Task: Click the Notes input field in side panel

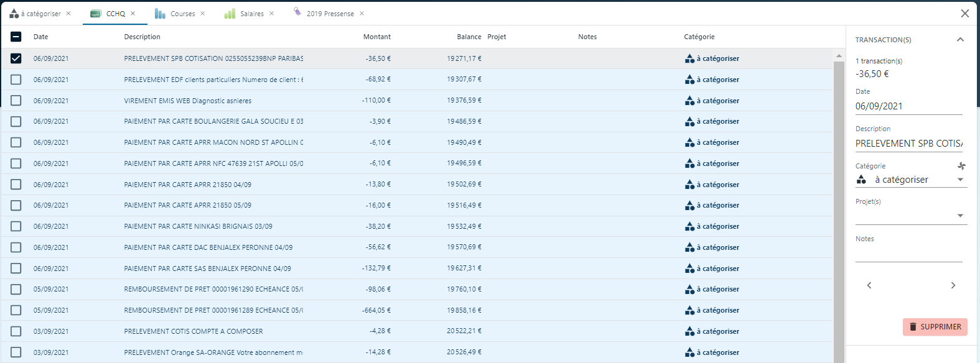Action: click(908, 254)
